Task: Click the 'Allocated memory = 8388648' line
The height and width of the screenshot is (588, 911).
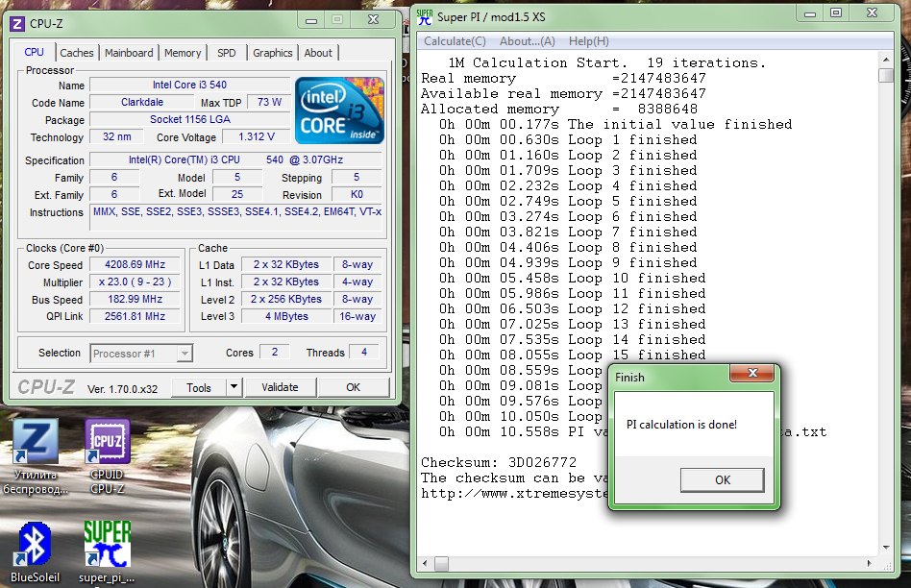Action: pos(559,109)
